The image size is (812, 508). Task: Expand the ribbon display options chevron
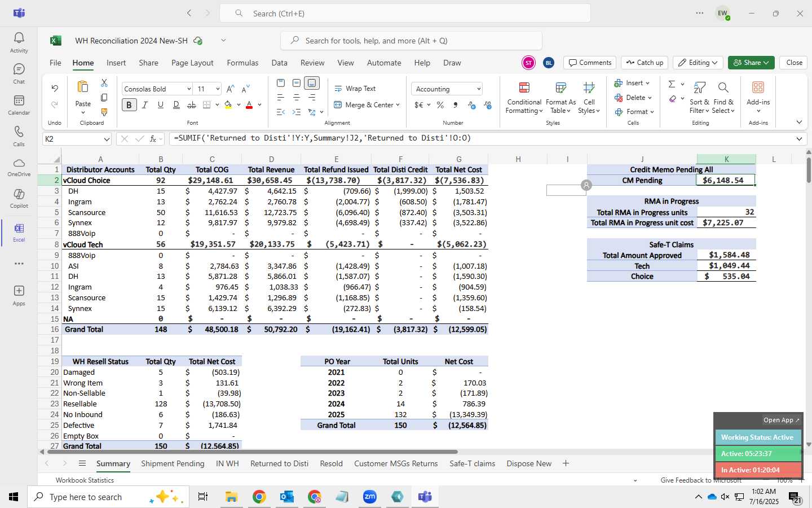coord(799,122)
